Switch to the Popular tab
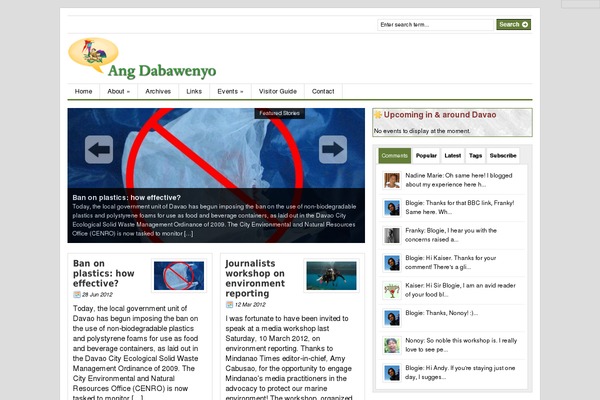The height and width of the screenshot is (400, 600). click(426, 156)
